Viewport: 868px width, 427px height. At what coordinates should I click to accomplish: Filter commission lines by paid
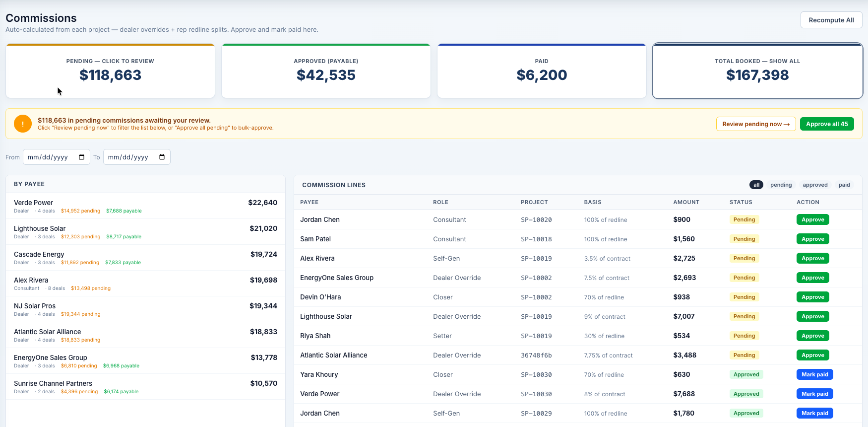844,185
